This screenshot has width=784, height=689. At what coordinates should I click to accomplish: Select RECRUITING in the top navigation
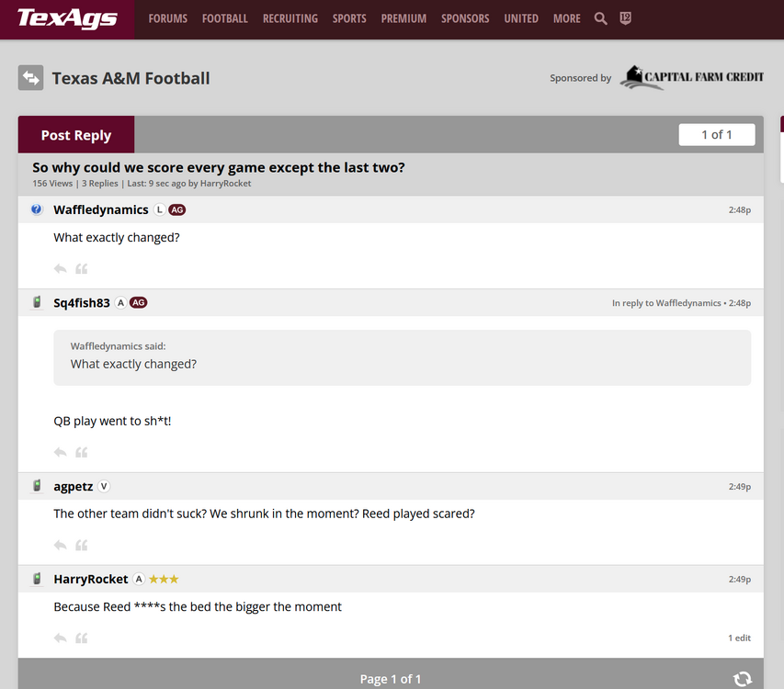[x=290, y=18]
